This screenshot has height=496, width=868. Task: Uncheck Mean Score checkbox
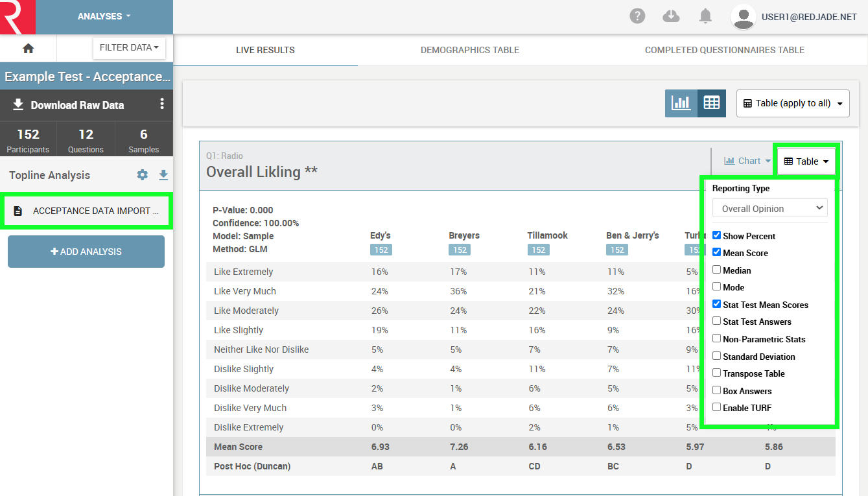[716, 253]
